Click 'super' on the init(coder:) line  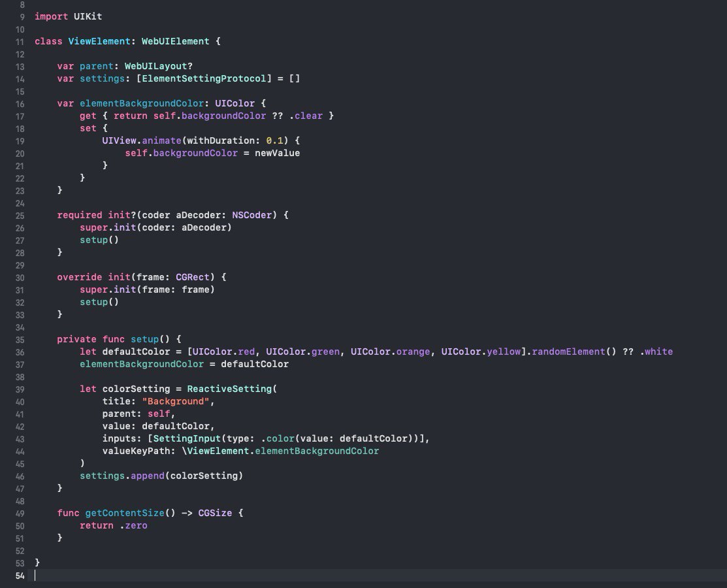(x=93, y=228)
